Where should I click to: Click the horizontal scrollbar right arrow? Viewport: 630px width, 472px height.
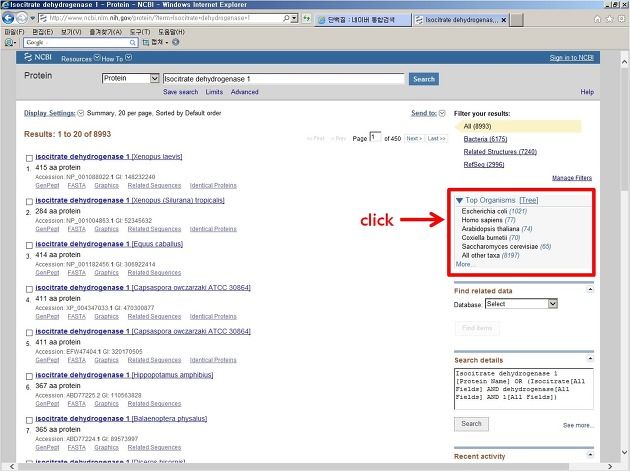click(610, 466)
